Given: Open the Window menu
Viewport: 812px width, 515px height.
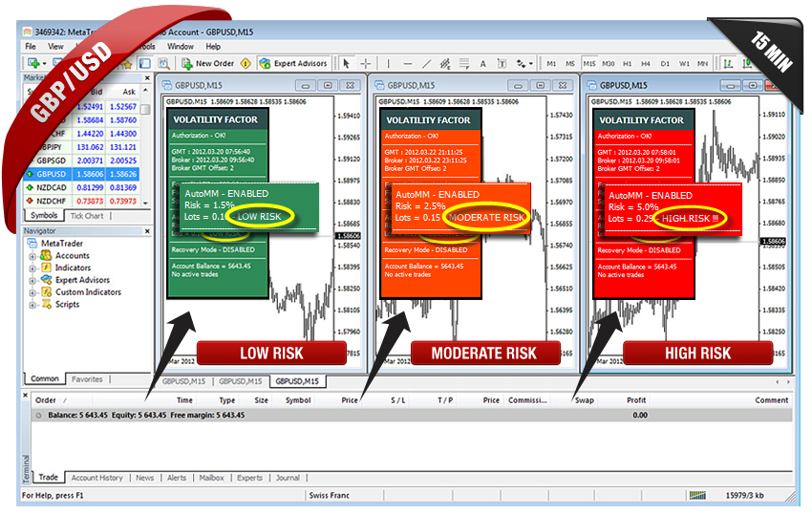Looking at the screenshot, I should pyautogui.click(x=181, y=46).
